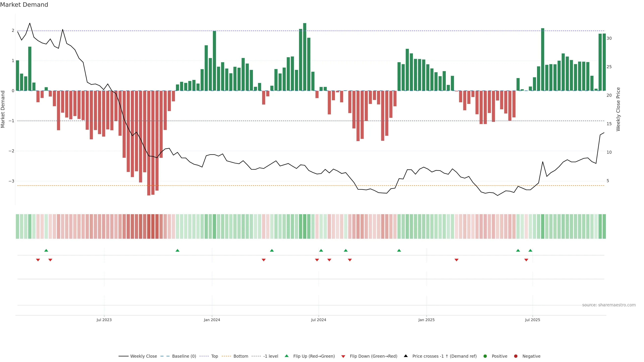Select the last green flip-up marker near Jul 2025
The image size is (644, 362).
[x=530, y=250]
